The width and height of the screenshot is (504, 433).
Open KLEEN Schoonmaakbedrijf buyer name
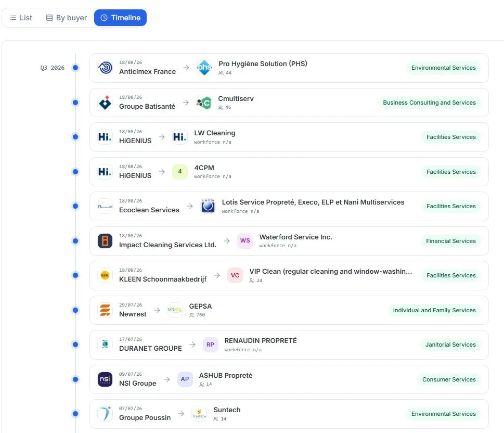(x=163, y=279)
